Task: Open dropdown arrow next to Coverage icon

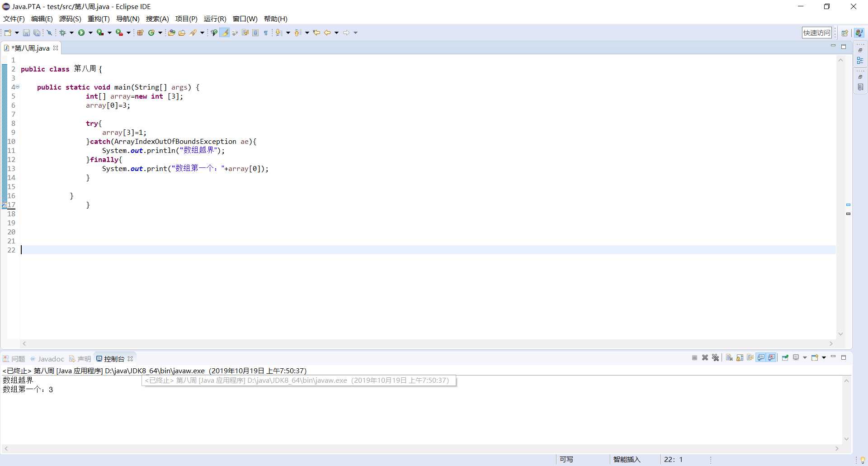Action: [x=109, y=33]
